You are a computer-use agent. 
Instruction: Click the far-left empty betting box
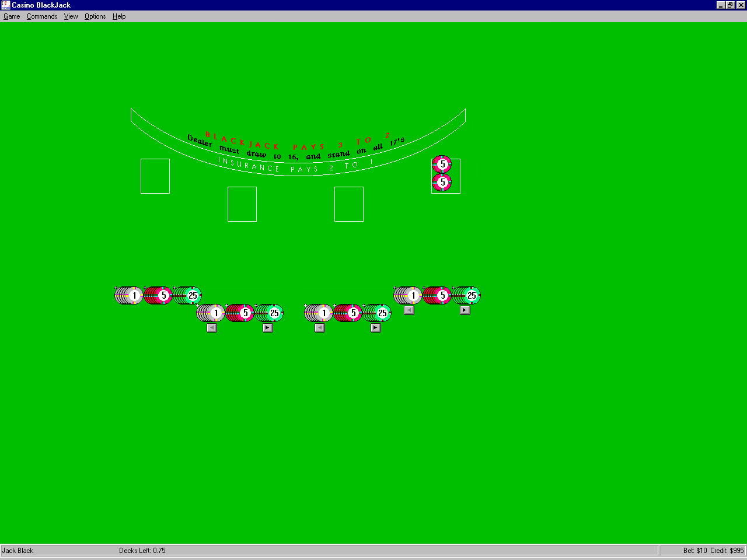click(155, 176)
